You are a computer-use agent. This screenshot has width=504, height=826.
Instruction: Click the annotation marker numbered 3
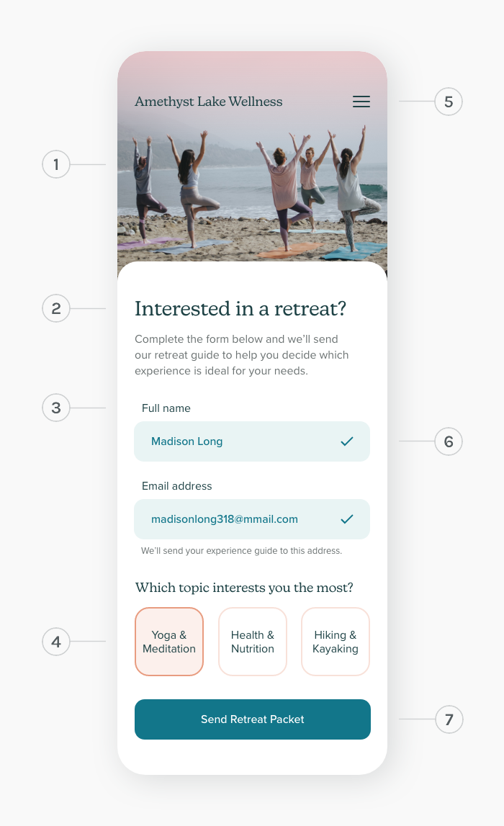click(x=55, y=408)
